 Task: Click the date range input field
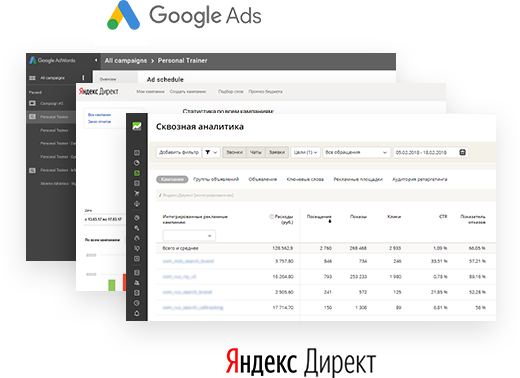tap(425, 152)
